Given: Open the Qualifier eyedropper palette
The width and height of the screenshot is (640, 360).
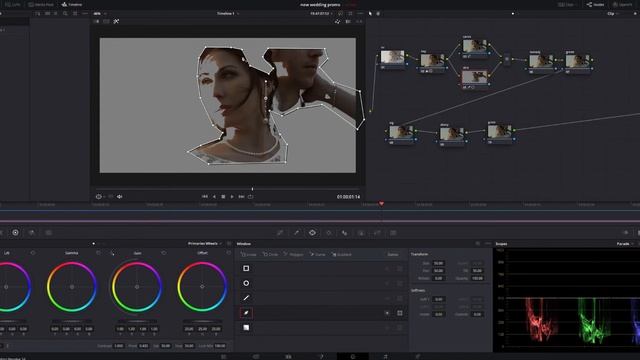Looking at the screenshot, I should coord(296,233).
